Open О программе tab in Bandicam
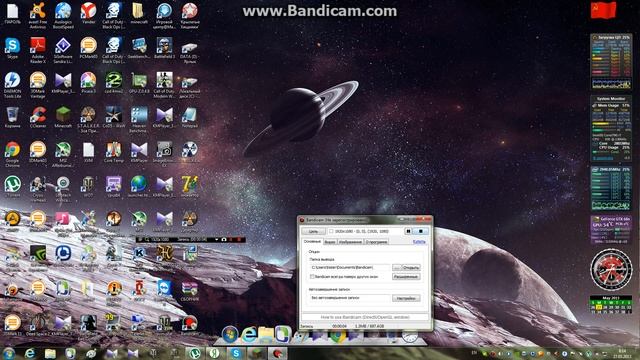 (376, 242)
